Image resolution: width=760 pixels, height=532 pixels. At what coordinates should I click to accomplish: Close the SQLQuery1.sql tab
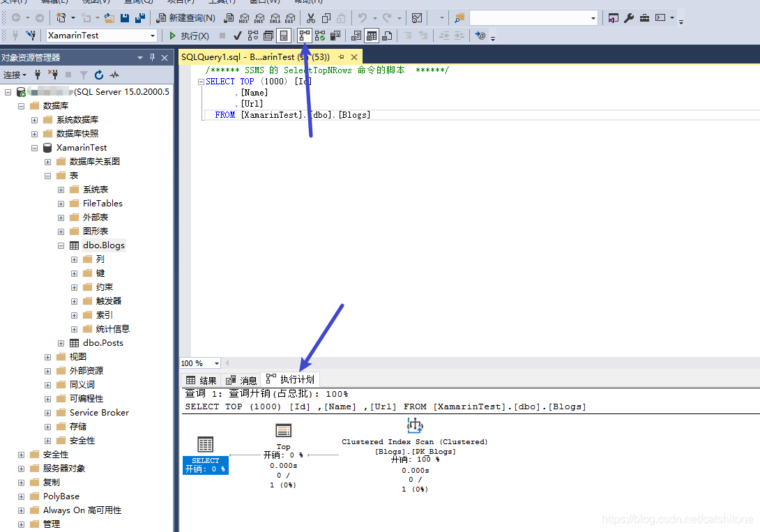(354, 57)
